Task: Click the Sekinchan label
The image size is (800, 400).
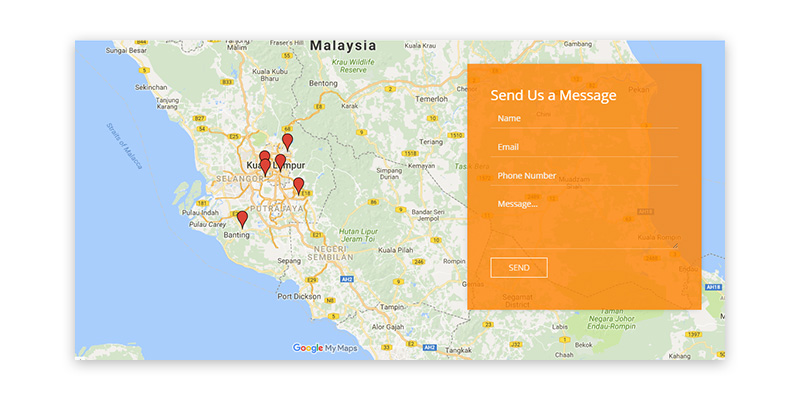Action: 151,87
